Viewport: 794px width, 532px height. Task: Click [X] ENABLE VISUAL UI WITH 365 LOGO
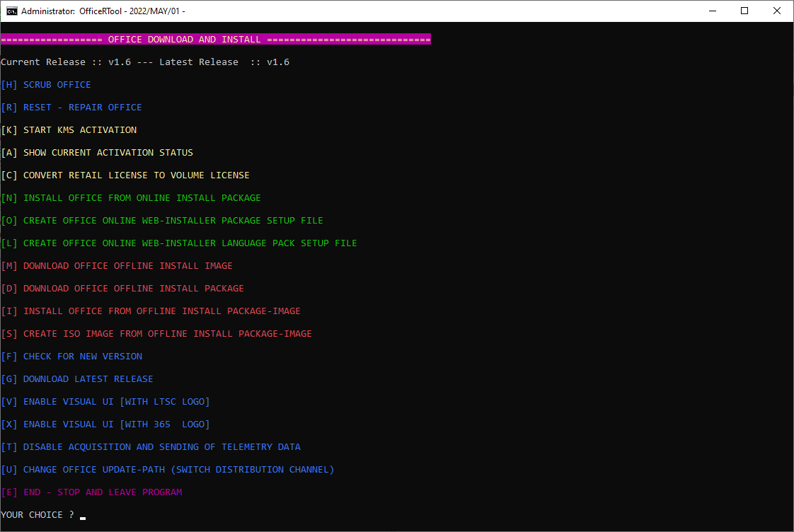pyautogui.click(x=105, y=424)
